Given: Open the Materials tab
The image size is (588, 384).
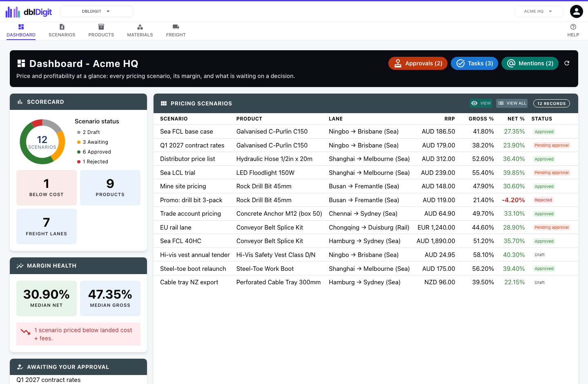Looking at the screenshot, I should click(140, 31).
